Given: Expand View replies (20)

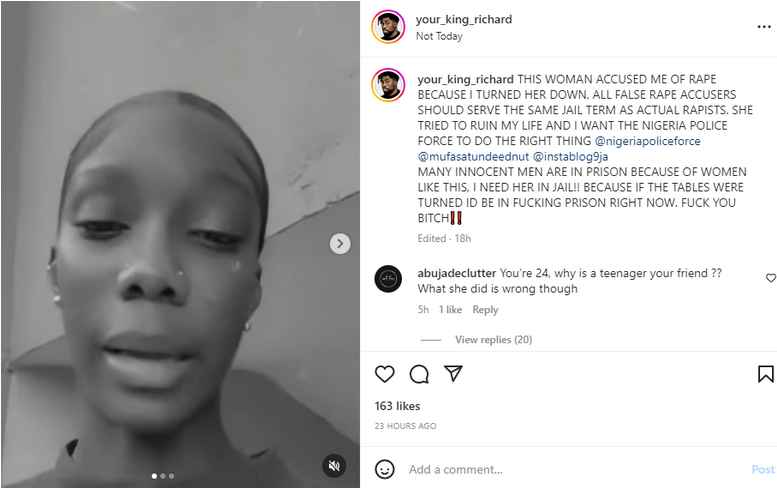Looking at the screenshot, I should [x=494, y=340].
